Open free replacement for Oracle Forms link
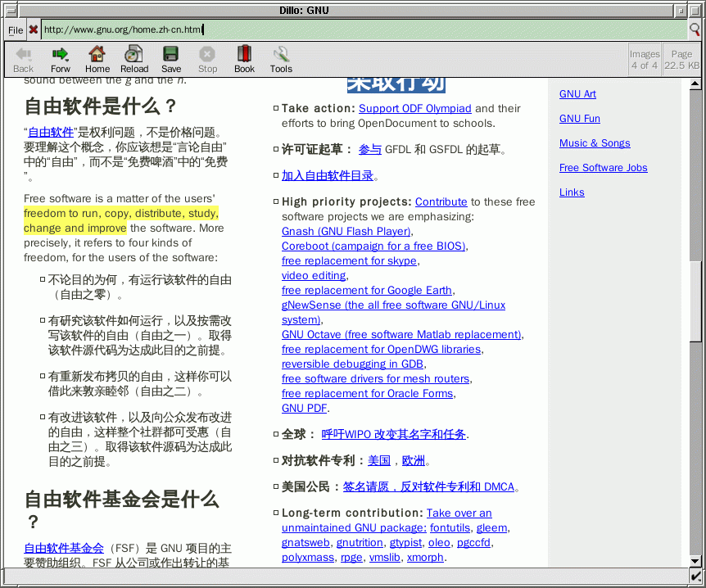 tap(367, 393)
